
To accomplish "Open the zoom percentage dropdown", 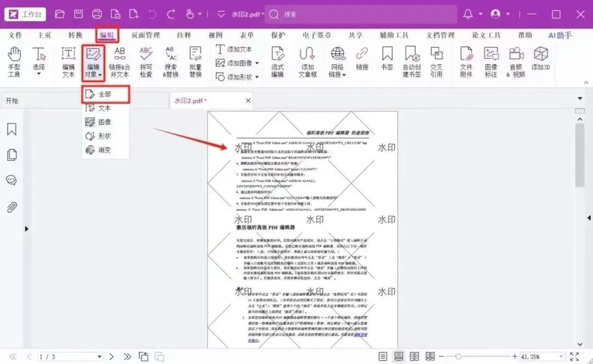I will [x=561, y=356].
